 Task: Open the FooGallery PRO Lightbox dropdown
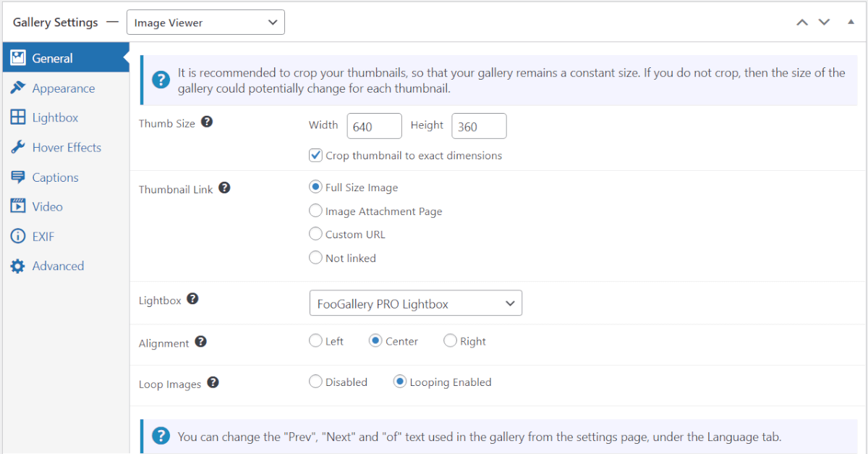(415, 303)
